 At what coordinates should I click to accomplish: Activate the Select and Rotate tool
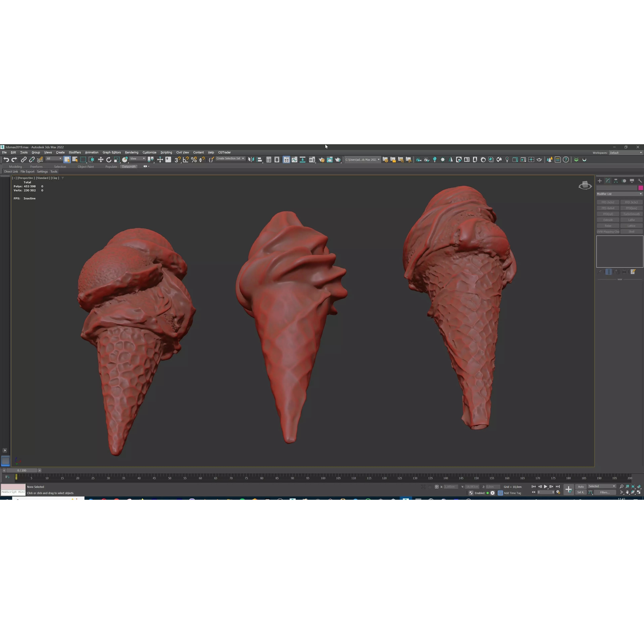[x=109, y=160]
